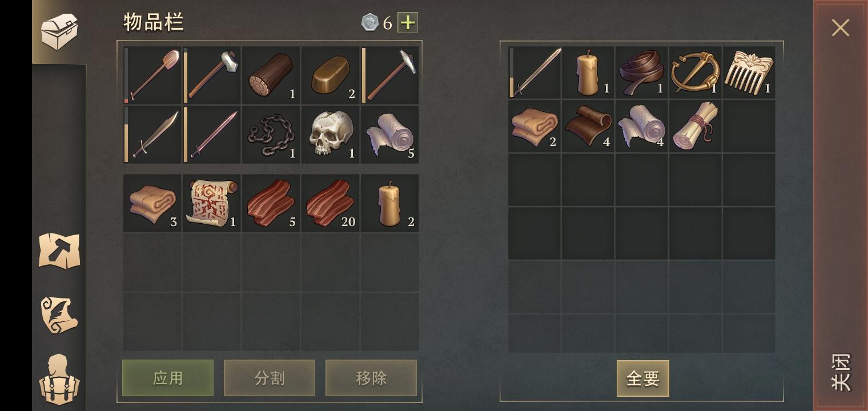Image resolution: width=868 pixels, height=411 pixels.
Task: Open the character backpack tab
Action: click(59, 380)
